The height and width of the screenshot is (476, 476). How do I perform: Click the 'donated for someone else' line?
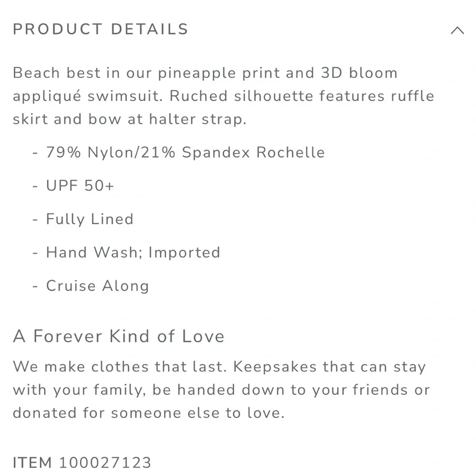coord(149,413)
